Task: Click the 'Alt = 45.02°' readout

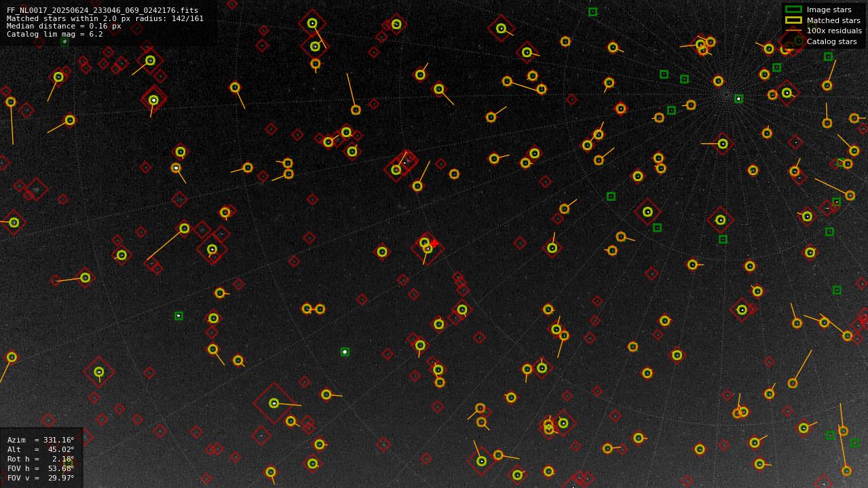Action: click(41, 449)
